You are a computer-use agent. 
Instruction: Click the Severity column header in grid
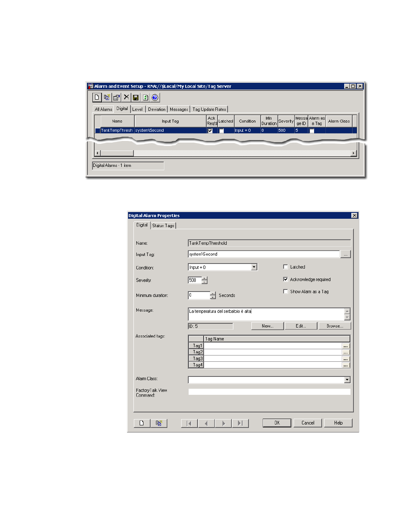pyautogui.click(x=286, y=121)
